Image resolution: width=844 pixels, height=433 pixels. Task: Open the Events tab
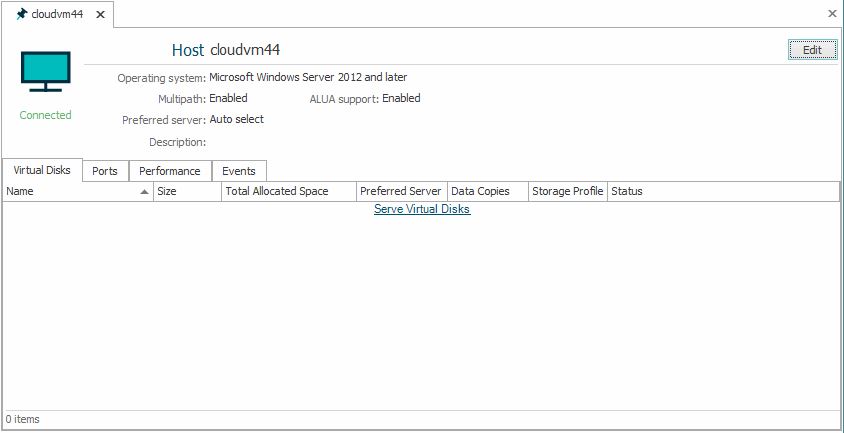(x=239, y=171)
